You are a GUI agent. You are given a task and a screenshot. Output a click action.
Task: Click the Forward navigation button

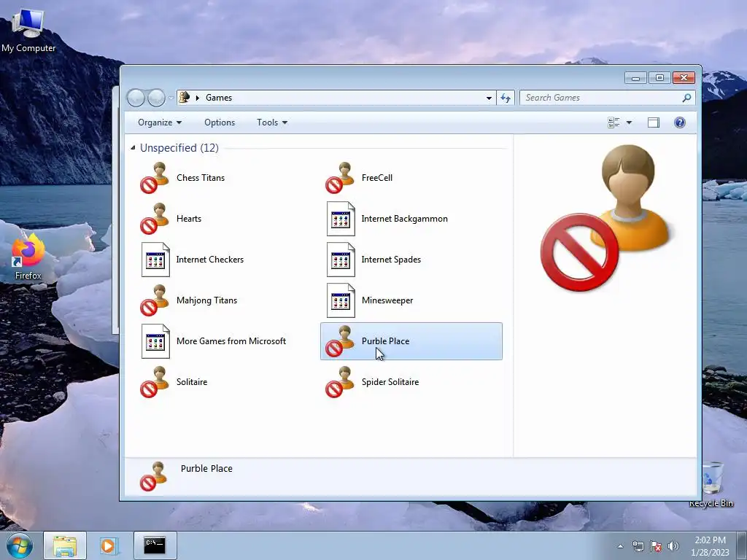pos(156,98)
